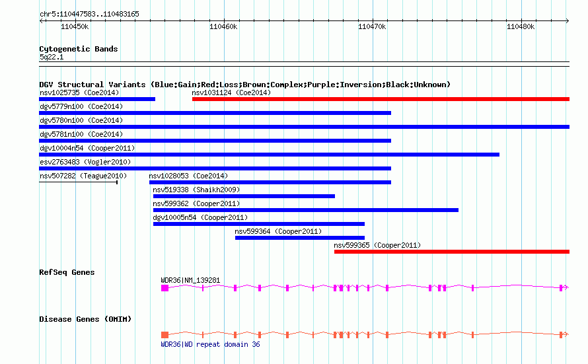This screenshot has width=588, height=364.
Task: Open the dgv5781n100 (Coe2014) label
Action: pos(81,134)
